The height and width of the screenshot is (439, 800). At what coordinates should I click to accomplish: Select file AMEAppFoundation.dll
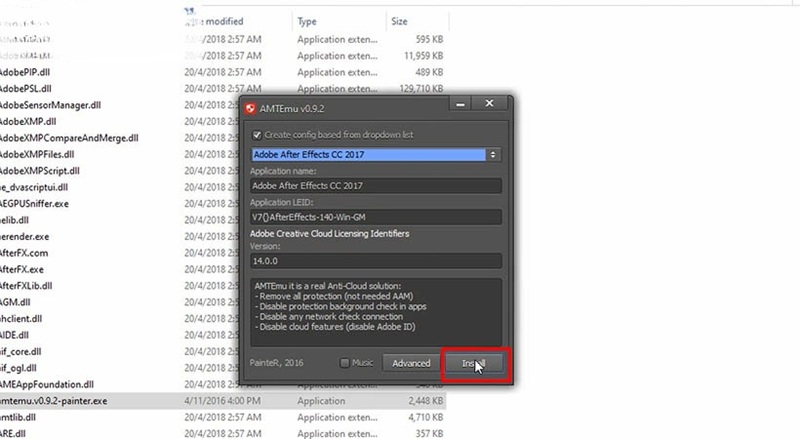(x=46, y=384)
